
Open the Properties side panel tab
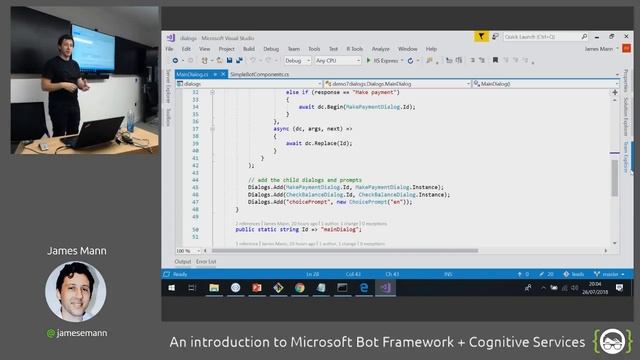click(625, 80)
